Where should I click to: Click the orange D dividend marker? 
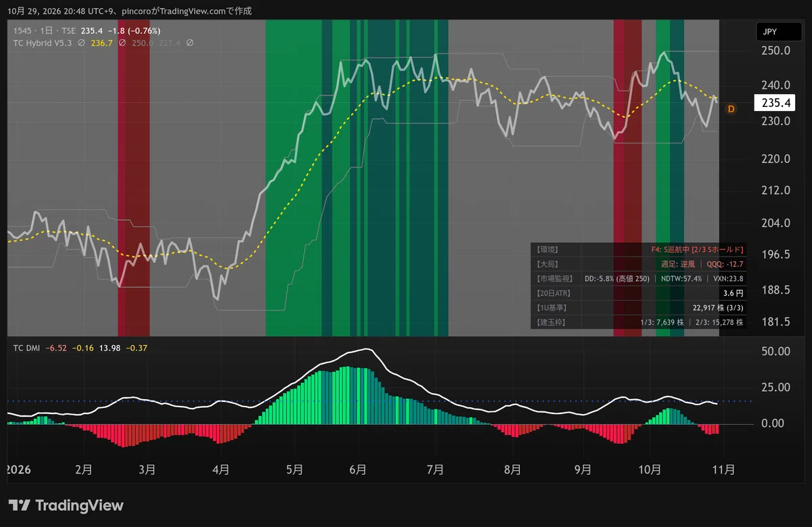(x=731, y=108)
